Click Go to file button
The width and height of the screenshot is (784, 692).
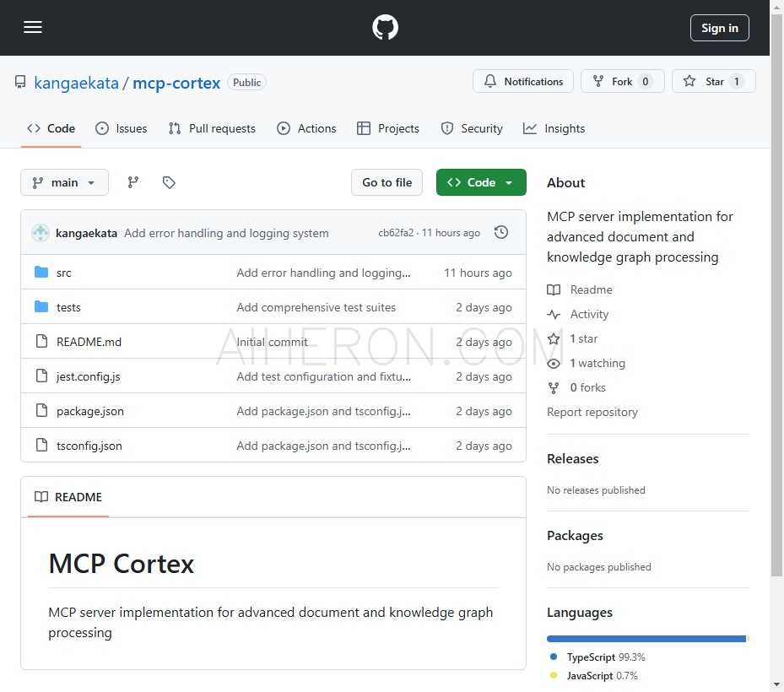pyautogui.click(x=387, y=182)
